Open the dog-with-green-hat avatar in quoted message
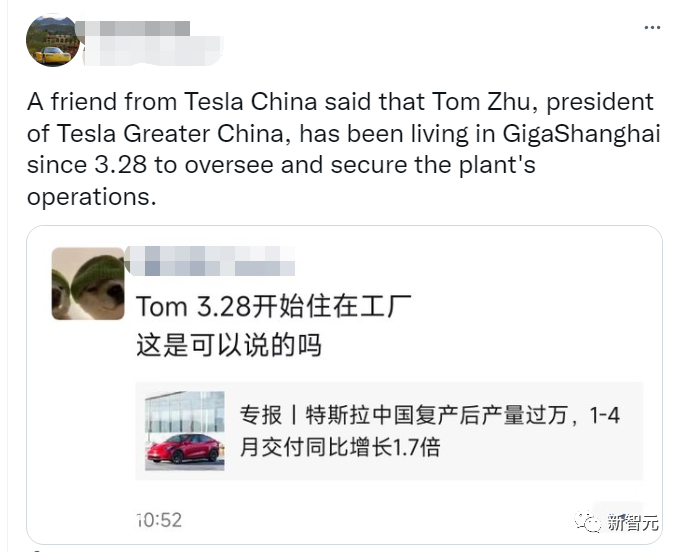 click(88, 284)
